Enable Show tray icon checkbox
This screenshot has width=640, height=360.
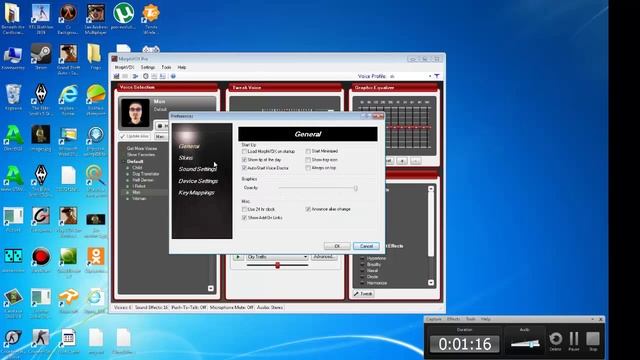pyautogui.click(x=308, y=160)
